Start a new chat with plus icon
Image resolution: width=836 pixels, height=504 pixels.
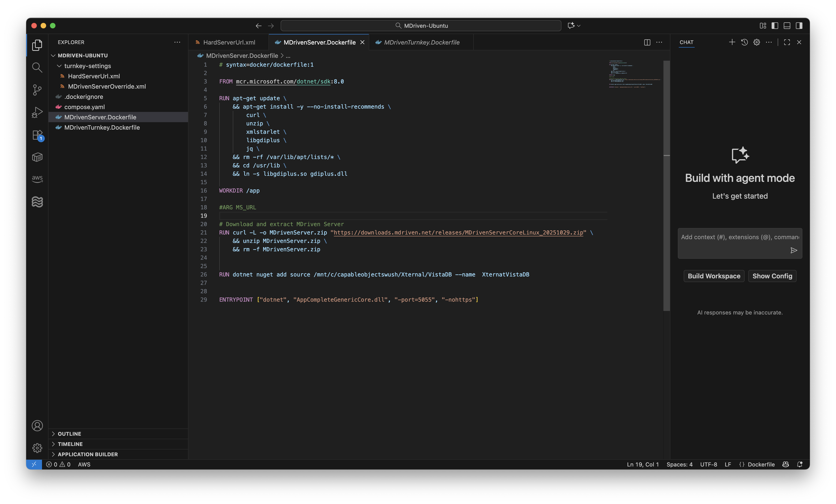coord(732,42)
